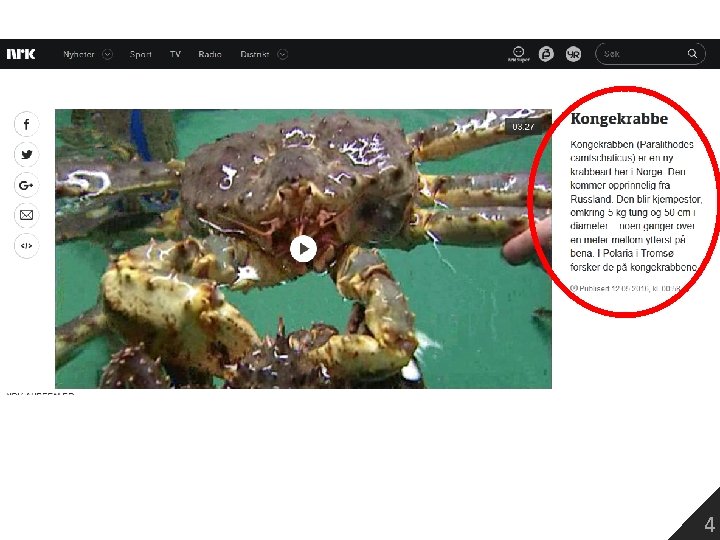
Task: Click the Kongekrabbe heading
Action: [x=619, y=119]
